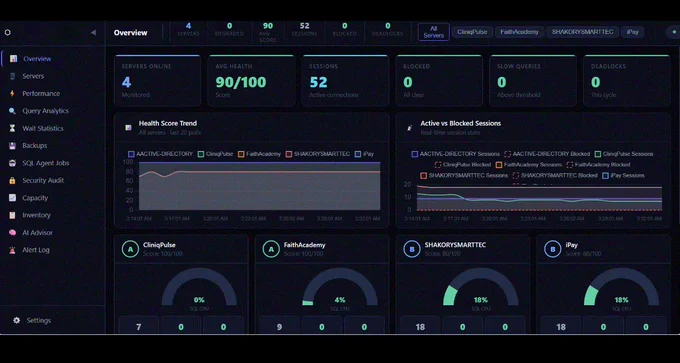Filter by CliniqPulse server chip
The width and height of the screenshot is (680, 363).
pos(472,32)
